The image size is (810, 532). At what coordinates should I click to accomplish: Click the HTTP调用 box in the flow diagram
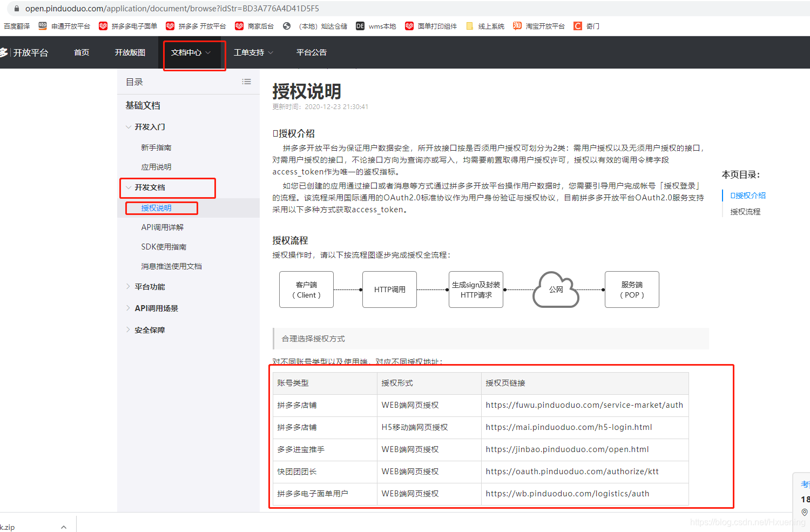tap(389, 289)
